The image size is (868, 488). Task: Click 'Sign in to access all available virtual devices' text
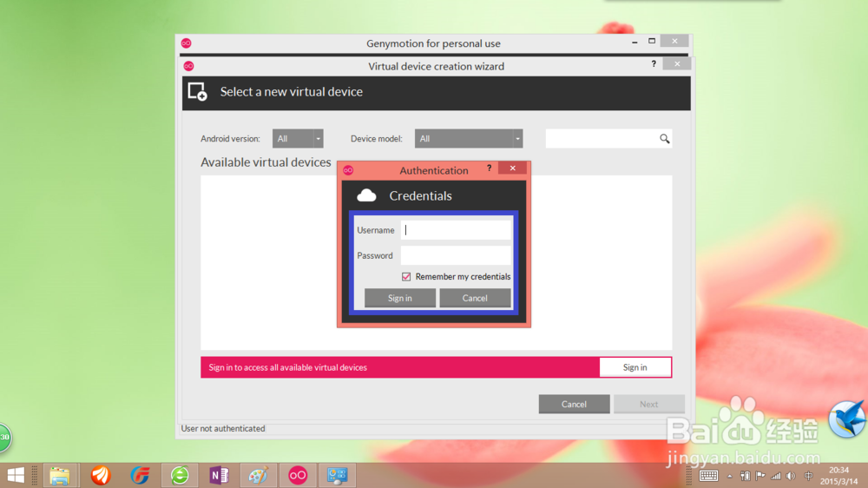(x=288, y=367)
